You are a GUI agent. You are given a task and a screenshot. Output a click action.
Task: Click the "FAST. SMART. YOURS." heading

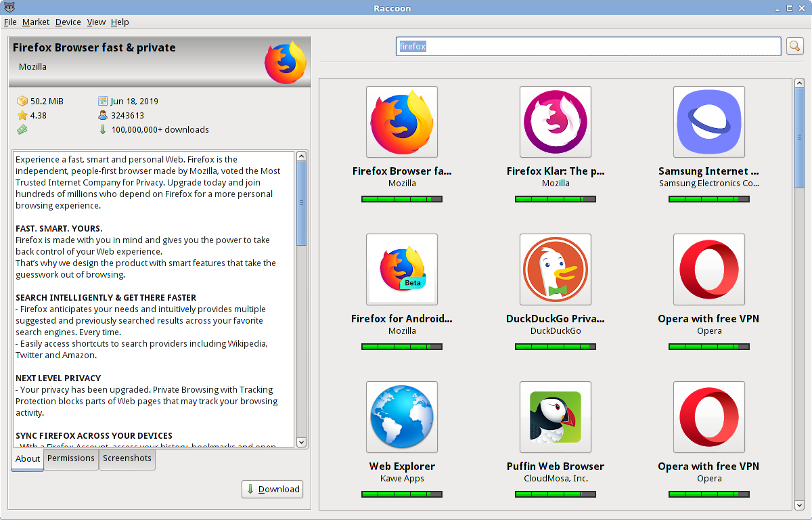point(59,229)
